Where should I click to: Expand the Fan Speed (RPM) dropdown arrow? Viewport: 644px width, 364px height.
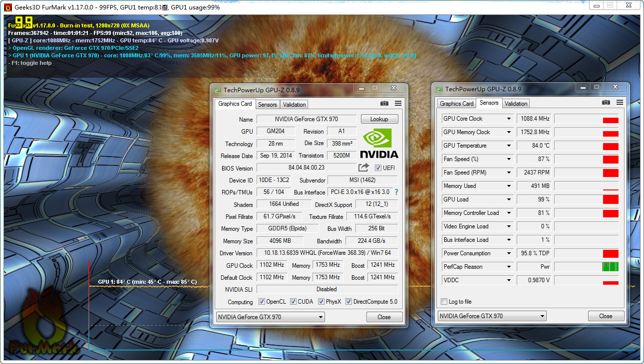pyautogui.click(x=509, y=173)
